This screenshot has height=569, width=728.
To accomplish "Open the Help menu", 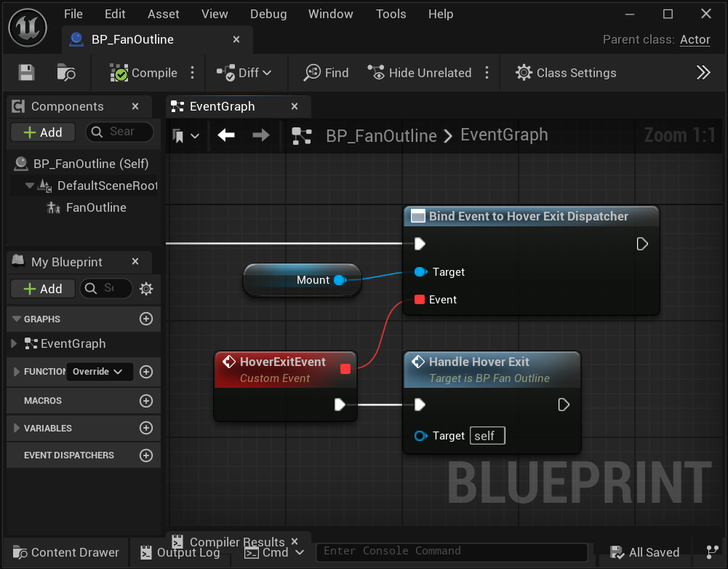I will tap(441, 14).
